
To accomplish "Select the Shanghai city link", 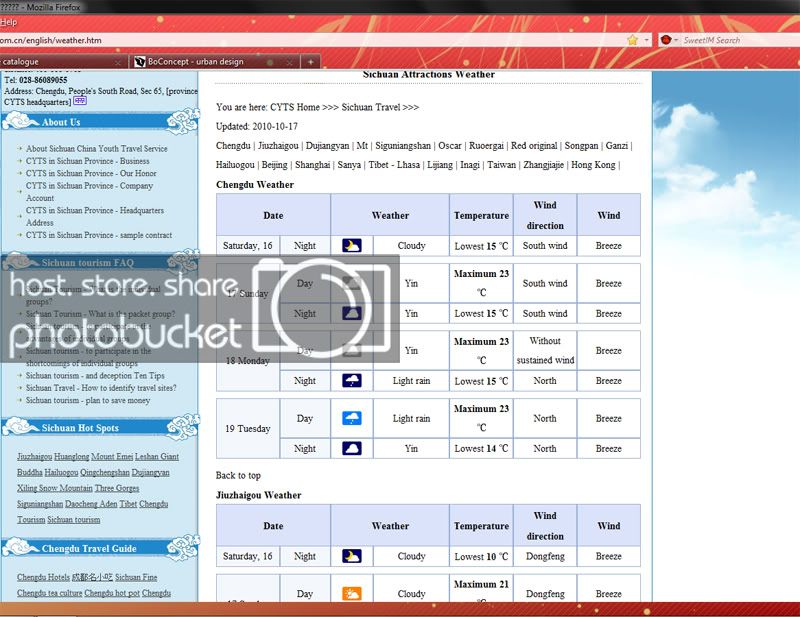I will coord(313,165).
